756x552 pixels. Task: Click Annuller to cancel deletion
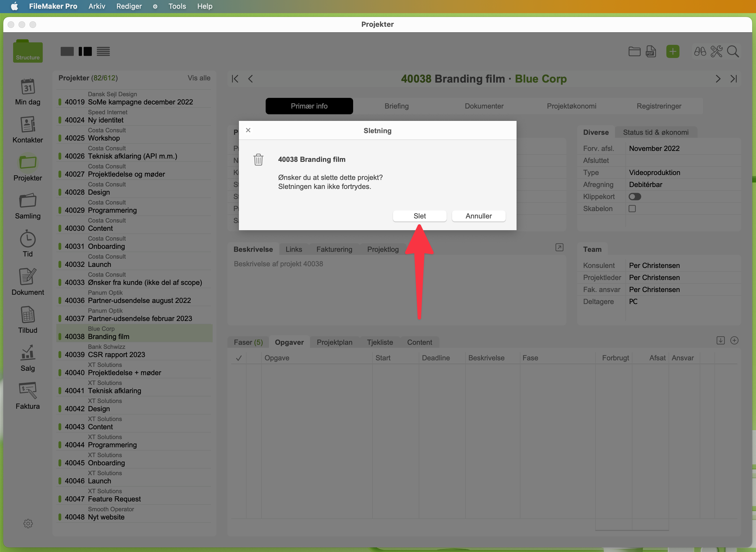(478, 216)
